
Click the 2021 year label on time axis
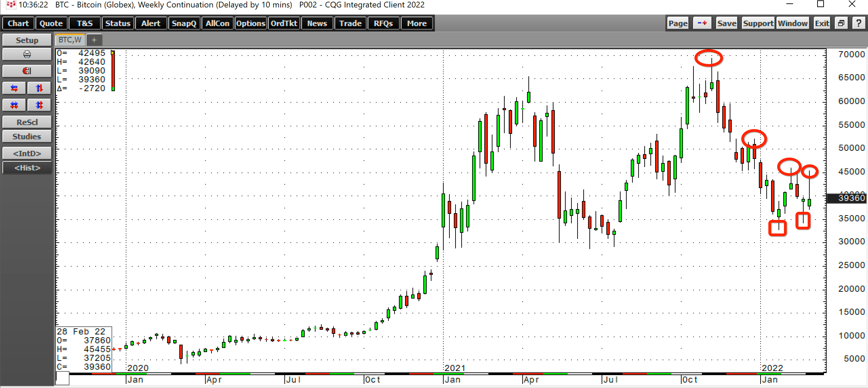pyautogui.click(x=455, y=368)
